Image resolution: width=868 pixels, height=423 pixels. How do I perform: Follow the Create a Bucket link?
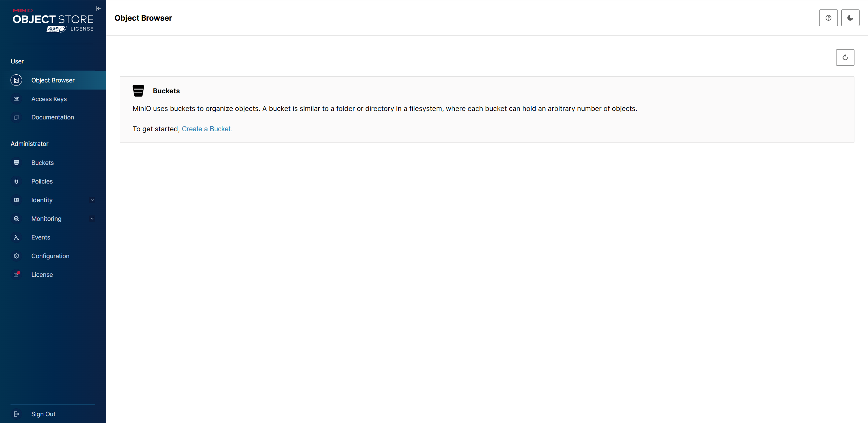pos(207,129)
